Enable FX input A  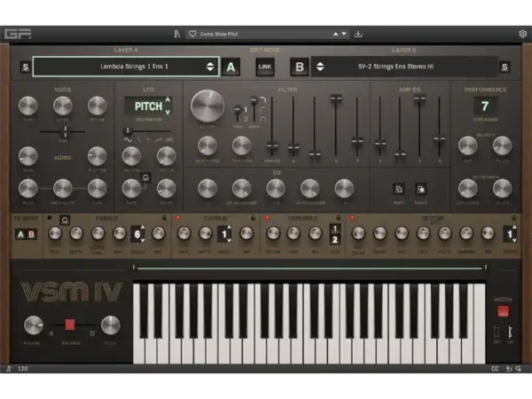tap(20, 234)
